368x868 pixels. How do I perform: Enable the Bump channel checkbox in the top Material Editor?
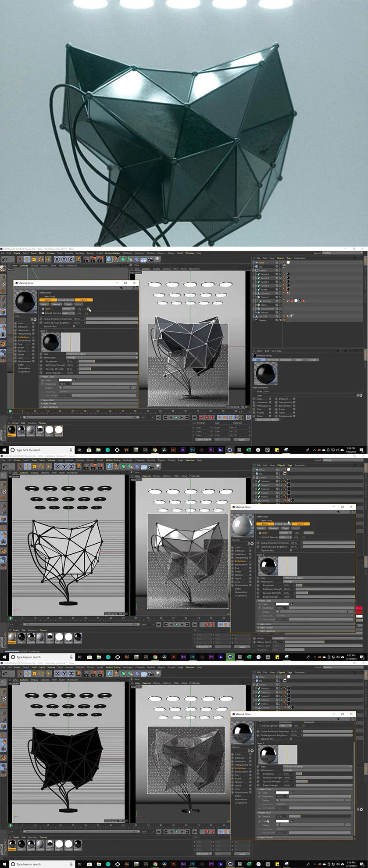click(33, 348)
